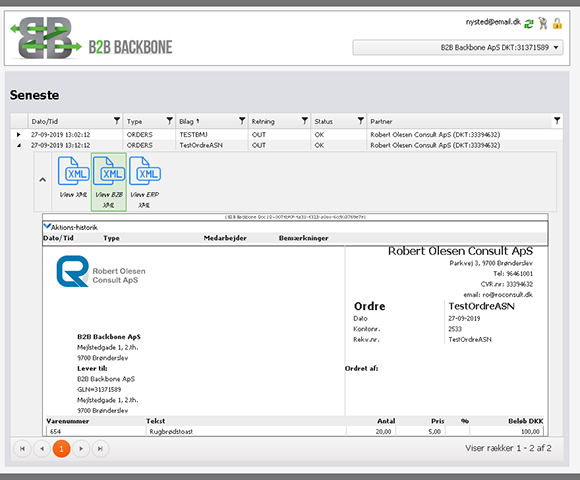Filter the Type column
Viewport: 580px width, 480px height.
[169, 121]
